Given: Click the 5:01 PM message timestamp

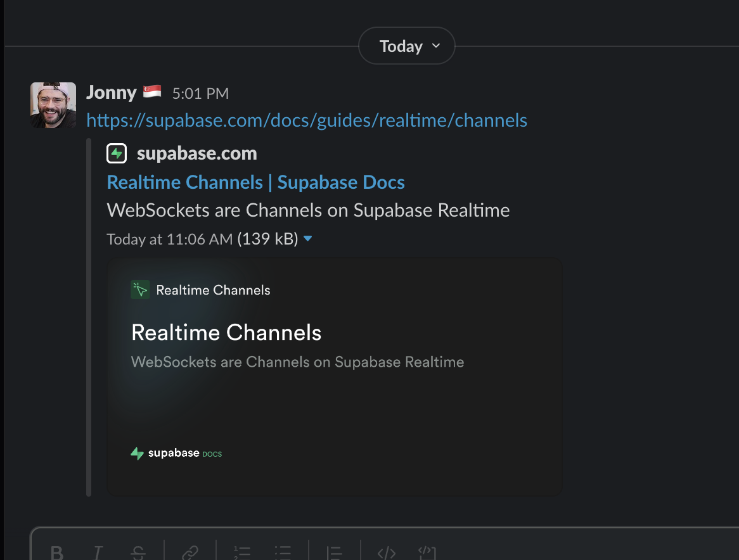Looking at the screenshot, I should [x=200, y=93].
